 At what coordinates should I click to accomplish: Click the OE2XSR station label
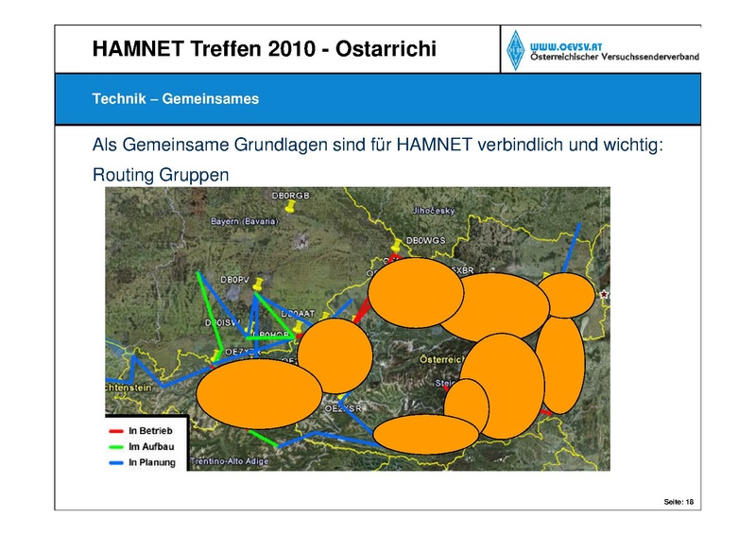[343, 408]
